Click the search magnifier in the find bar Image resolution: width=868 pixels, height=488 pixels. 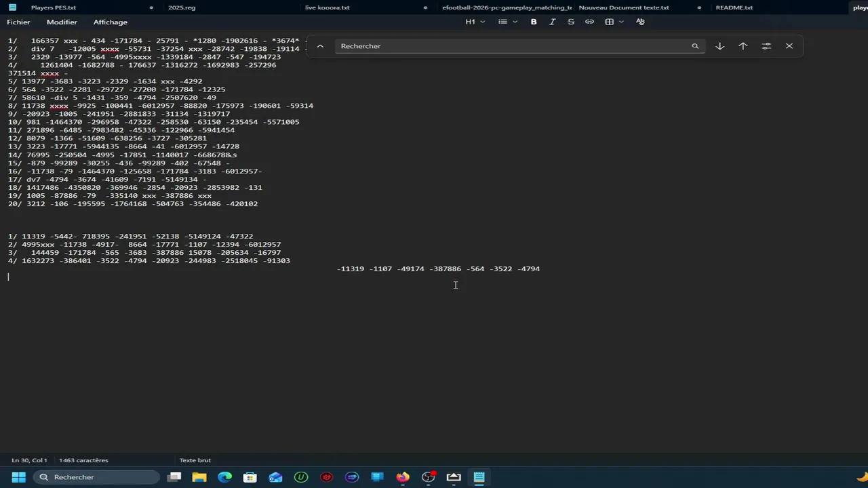695,46
